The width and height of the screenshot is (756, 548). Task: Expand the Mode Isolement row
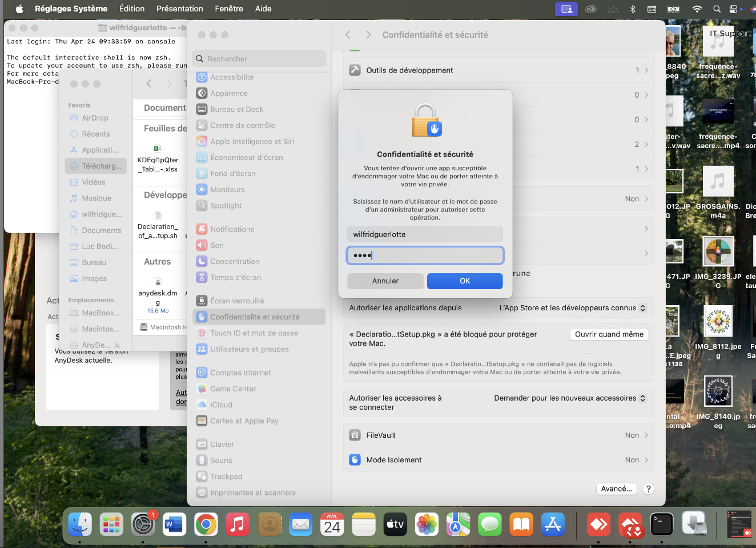498,460
